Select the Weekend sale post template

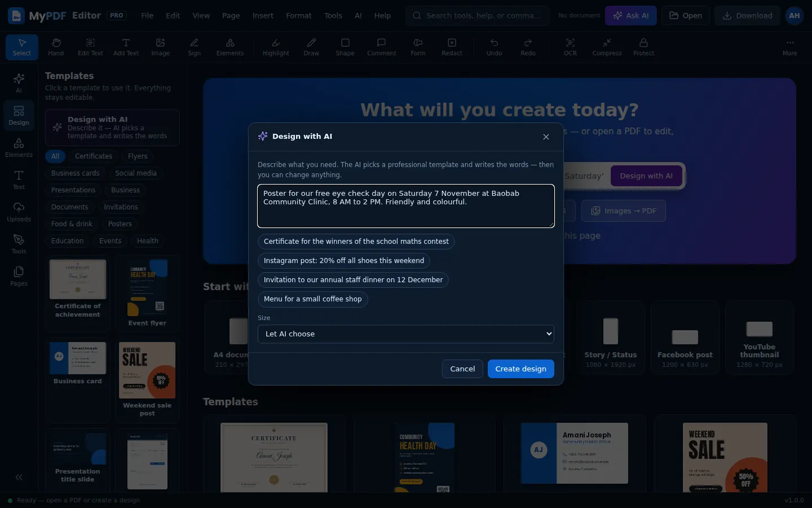(x=147, y=379)
